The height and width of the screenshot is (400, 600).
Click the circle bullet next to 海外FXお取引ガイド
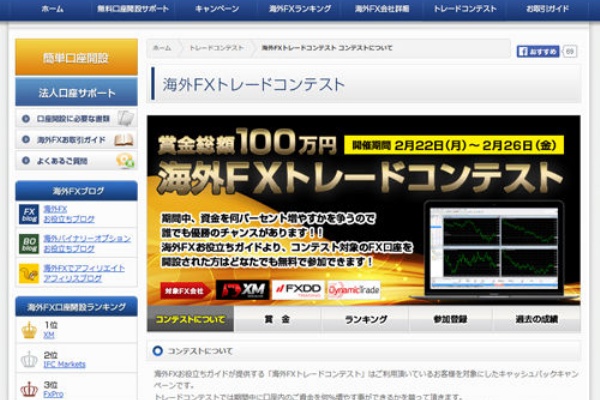pos(26,140)
